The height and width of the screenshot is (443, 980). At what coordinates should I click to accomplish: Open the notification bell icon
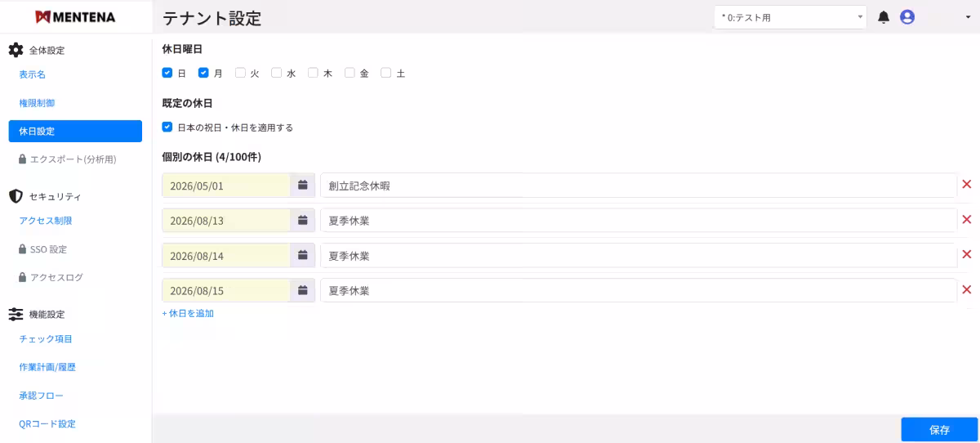click(884, 17)
